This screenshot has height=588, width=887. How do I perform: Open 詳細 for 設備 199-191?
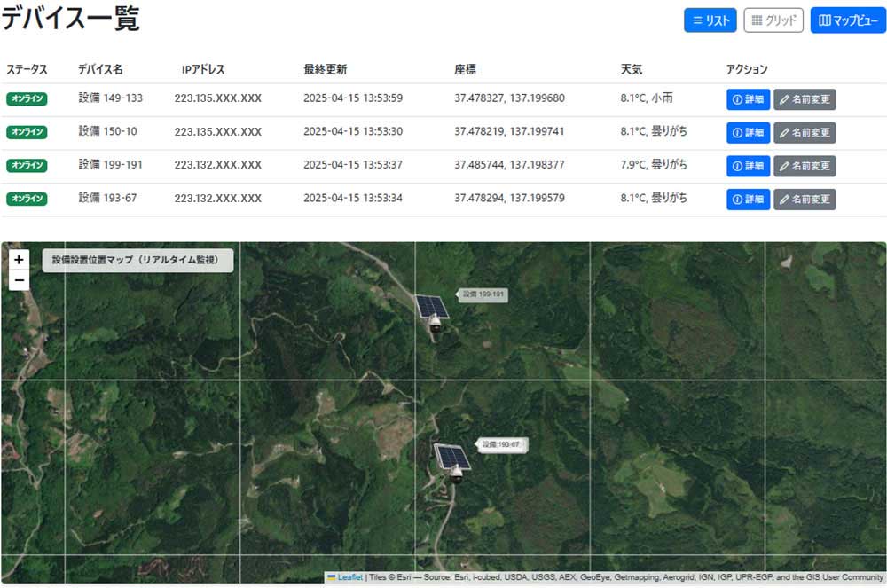(748, 166)
